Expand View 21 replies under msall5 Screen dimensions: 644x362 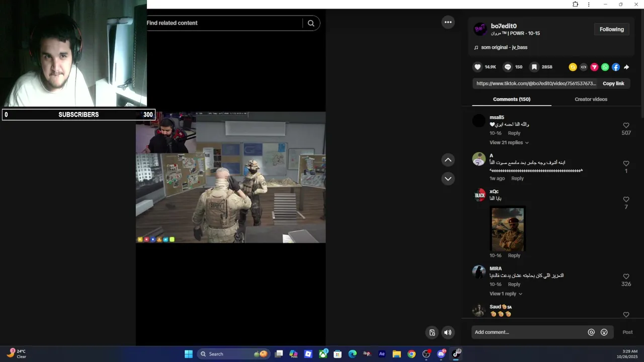click(x=509, y=143)
